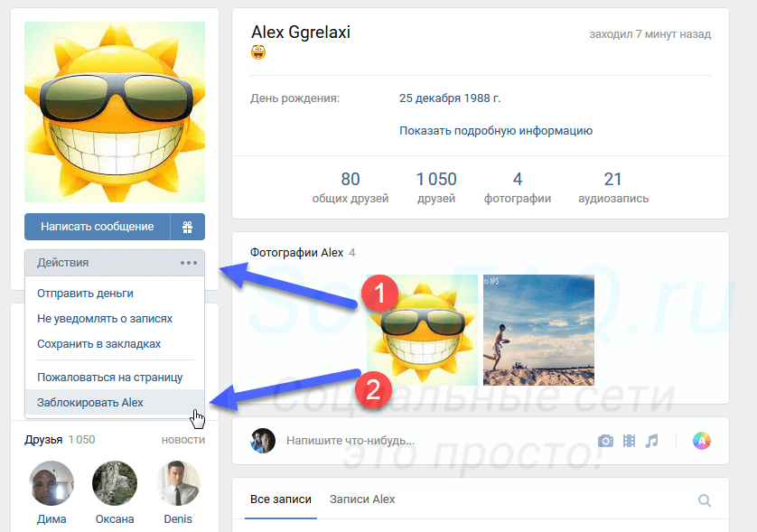Open the sun photo in Фотографии Alex

[422, 331]
